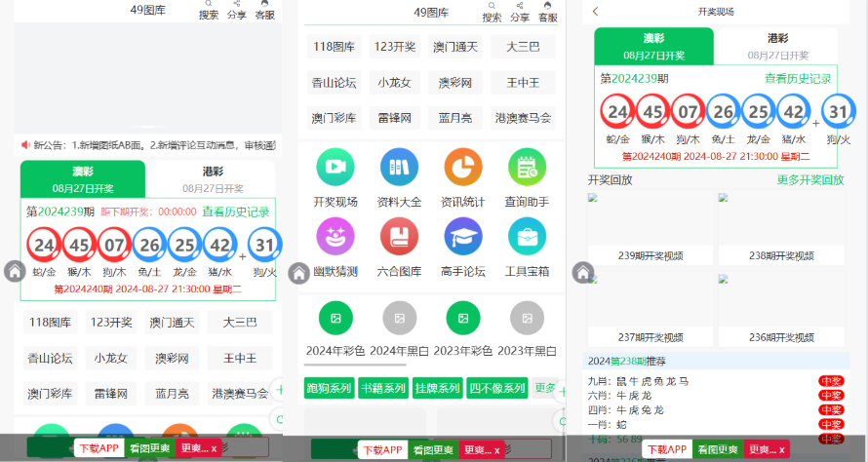
Task: Open the 资料大全 books icon
Action: 399,167
